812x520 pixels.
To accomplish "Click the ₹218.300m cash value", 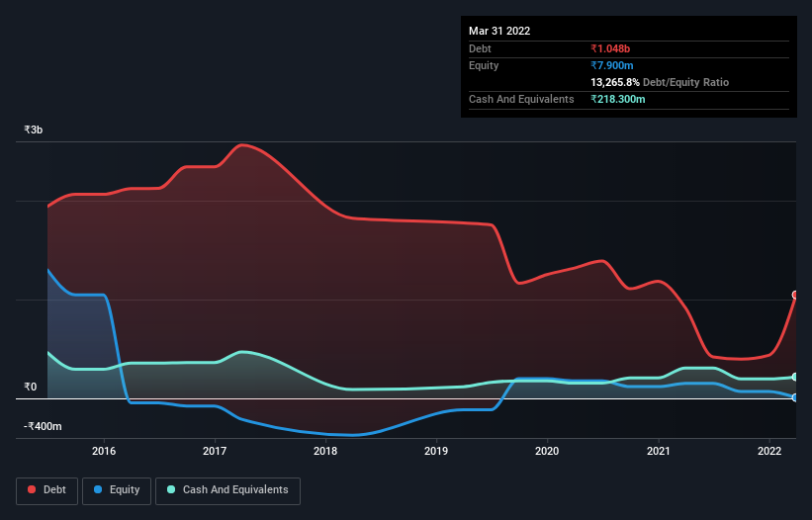I will 618,99.
